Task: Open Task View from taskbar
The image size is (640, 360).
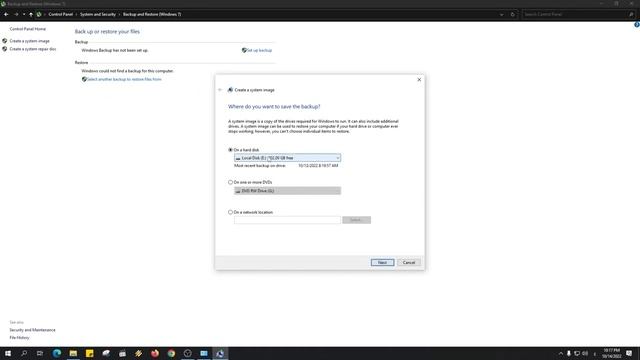Action: coord(40,353)
